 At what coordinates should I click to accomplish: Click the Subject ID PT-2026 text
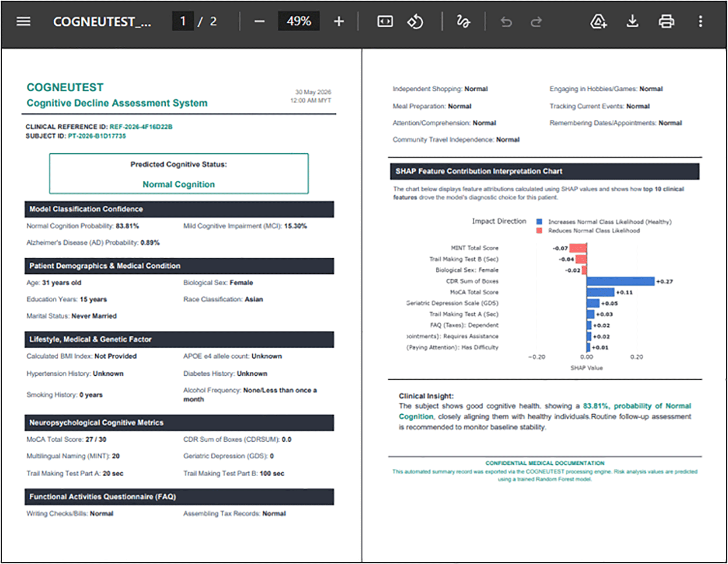(x=97, y=136)
